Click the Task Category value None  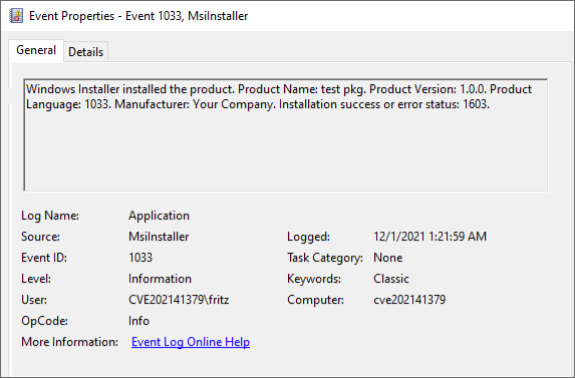388,258
